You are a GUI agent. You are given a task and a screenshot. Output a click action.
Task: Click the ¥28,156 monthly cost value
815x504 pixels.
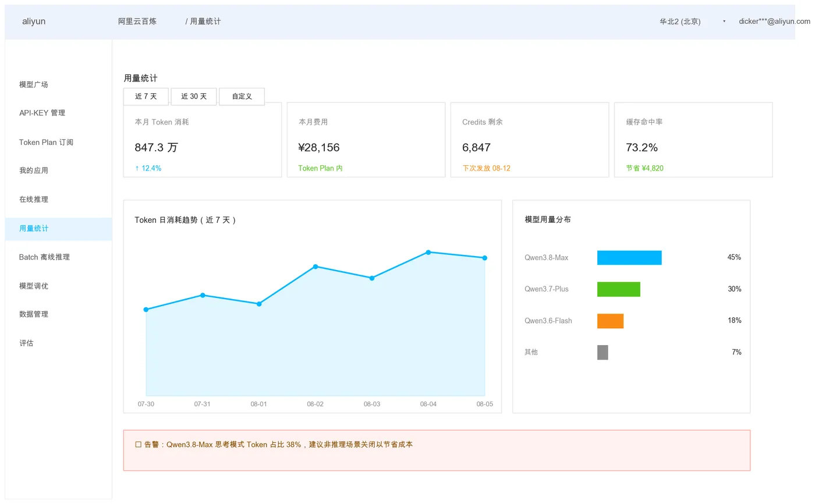[x=319, y=147]
